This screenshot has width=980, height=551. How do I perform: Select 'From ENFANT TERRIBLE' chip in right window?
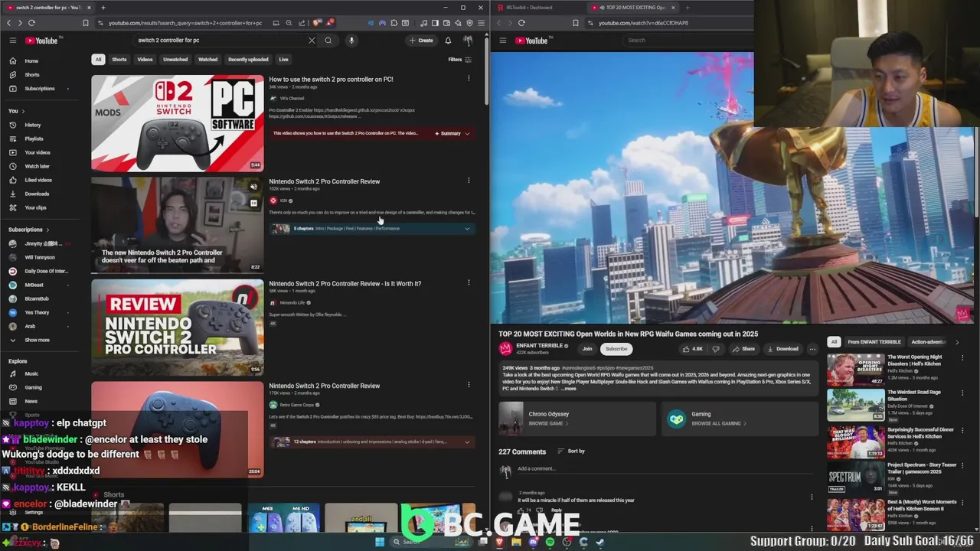click(x=874, y=342)
